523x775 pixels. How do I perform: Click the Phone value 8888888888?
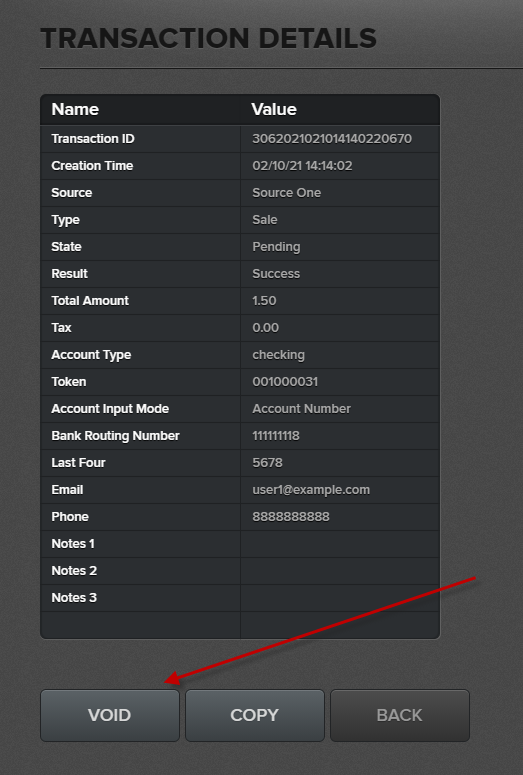click(x=291, y=517)
